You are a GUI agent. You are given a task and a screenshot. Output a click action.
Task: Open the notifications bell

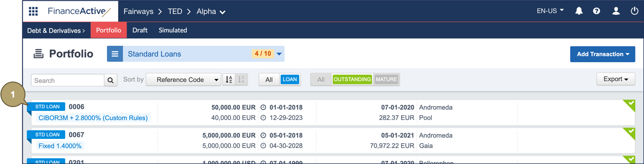pos(579,11)
